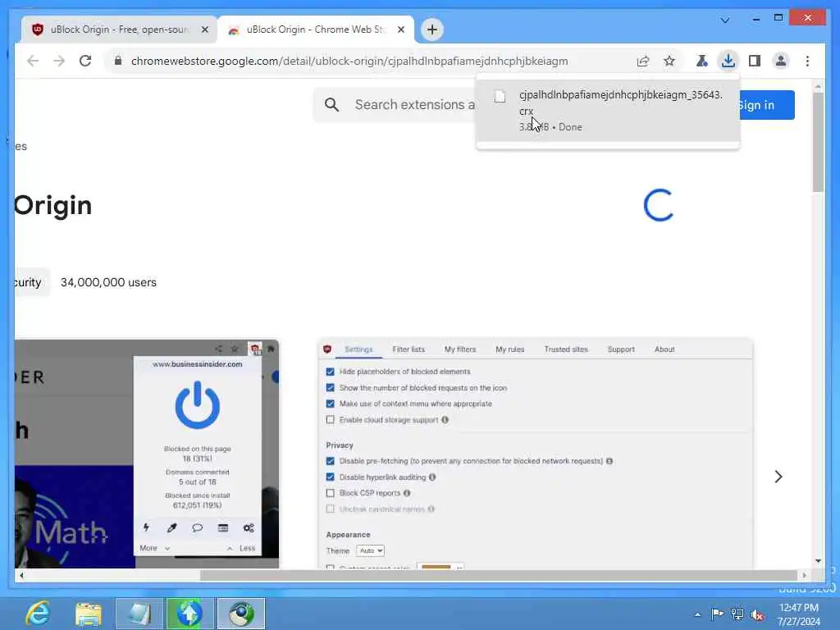Screen dimensions: 840x630
Task: Click Trusted sites tab in screenshot
Action: pyautogui.click(x=566, y=349)
